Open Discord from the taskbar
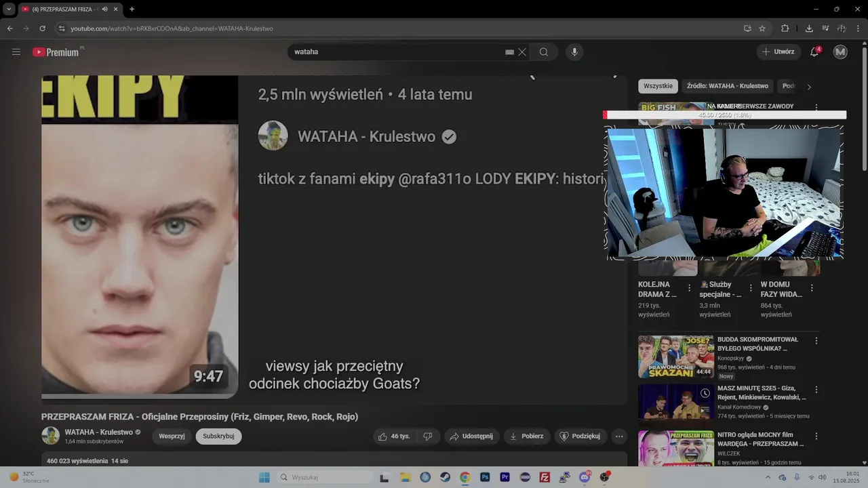This screenshot has height=488, width=868. pos(585,477)
